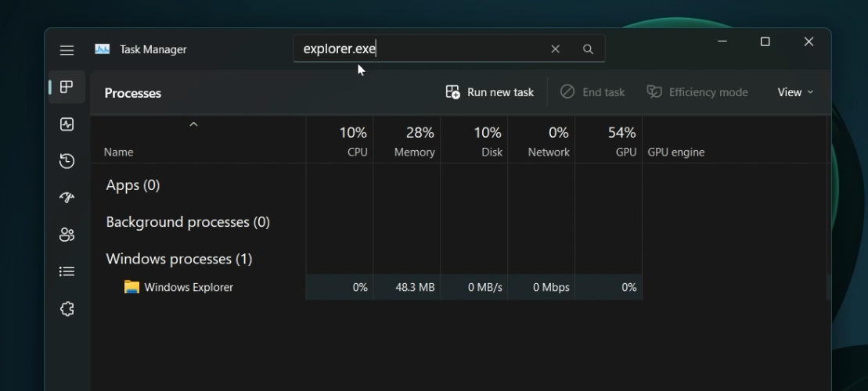Clear the search box with X icon
The height and width of the screenshot is (391, 868).
[555, 49]
